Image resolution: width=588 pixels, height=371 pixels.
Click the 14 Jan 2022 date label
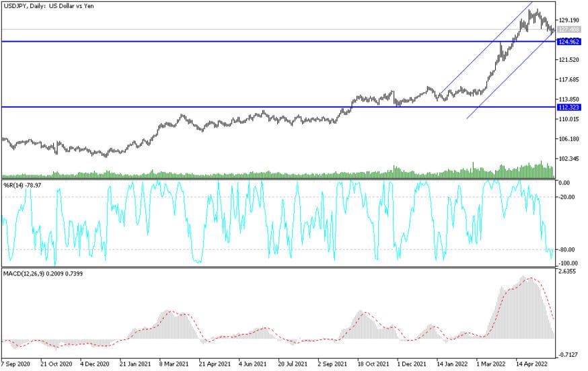(x=452, y=364)
